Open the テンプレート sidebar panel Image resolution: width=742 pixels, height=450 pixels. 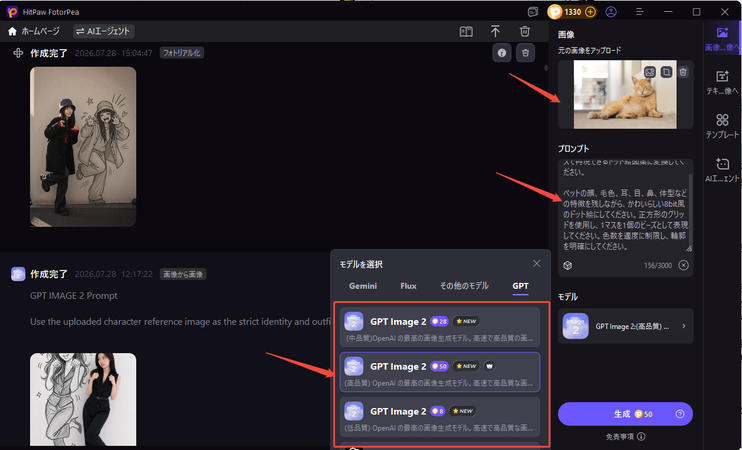pyautogui.click(x=722, y=126)
